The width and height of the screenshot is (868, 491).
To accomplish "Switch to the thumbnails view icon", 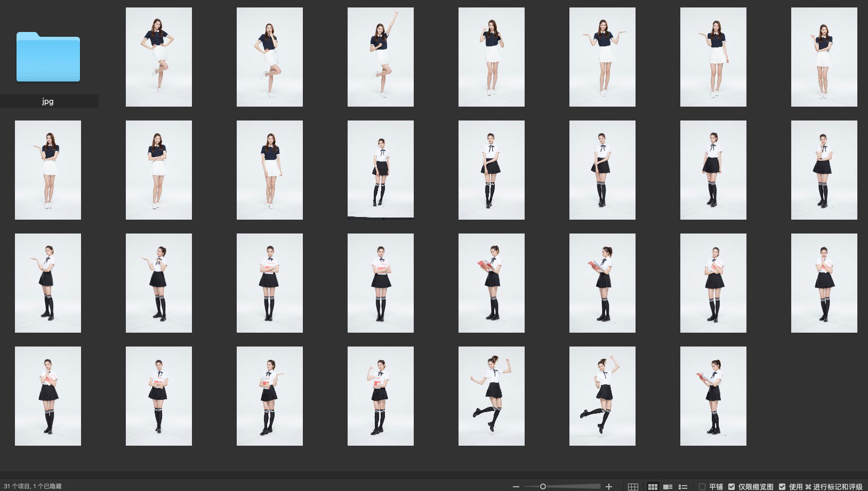I will (652, 487).
